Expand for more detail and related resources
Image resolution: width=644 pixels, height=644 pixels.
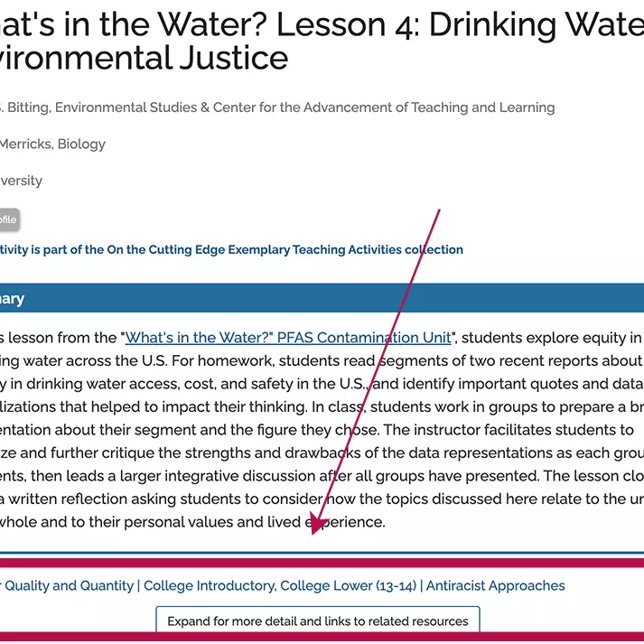318,621
